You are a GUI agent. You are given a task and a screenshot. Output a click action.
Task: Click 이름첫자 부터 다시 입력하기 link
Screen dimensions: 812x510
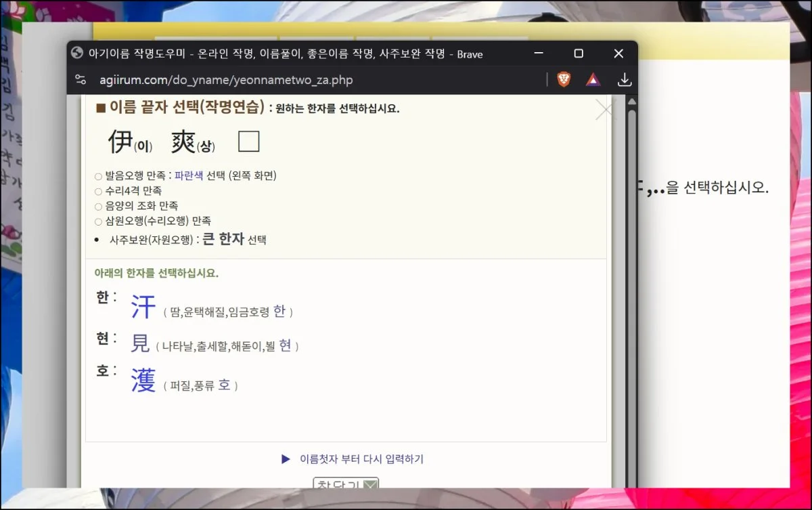pos(361,459)
